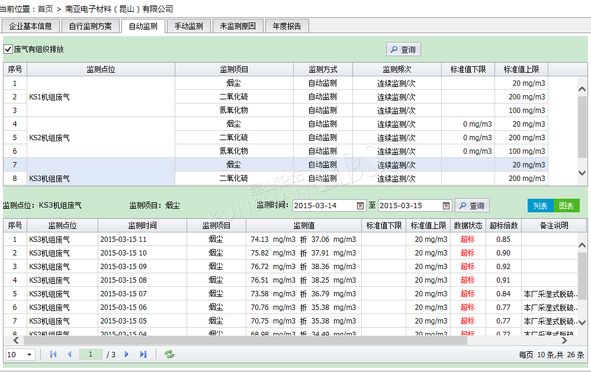This screenshot has height=372, width=591.
Task: Go to first page of results
Action: [x=53, y=354]
